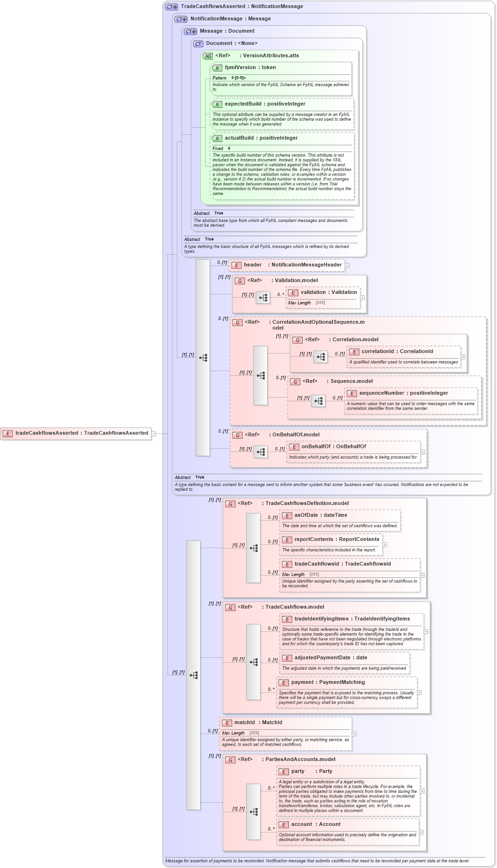Select the sequenceNumber : positiveInteger label
The height and width of the screenshot is (868, 497).
tap(403, 393)
